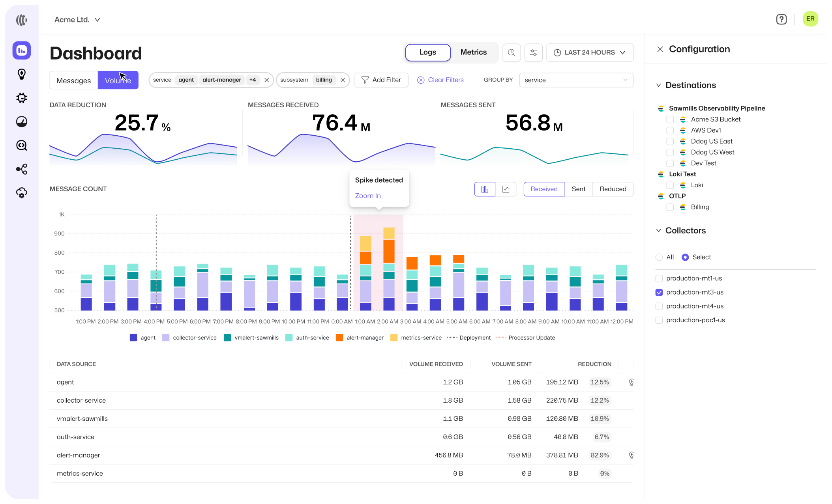The image size is (832, 504).
Task: Switch to the Metrics tab
Action: click(x=473, y=52)
